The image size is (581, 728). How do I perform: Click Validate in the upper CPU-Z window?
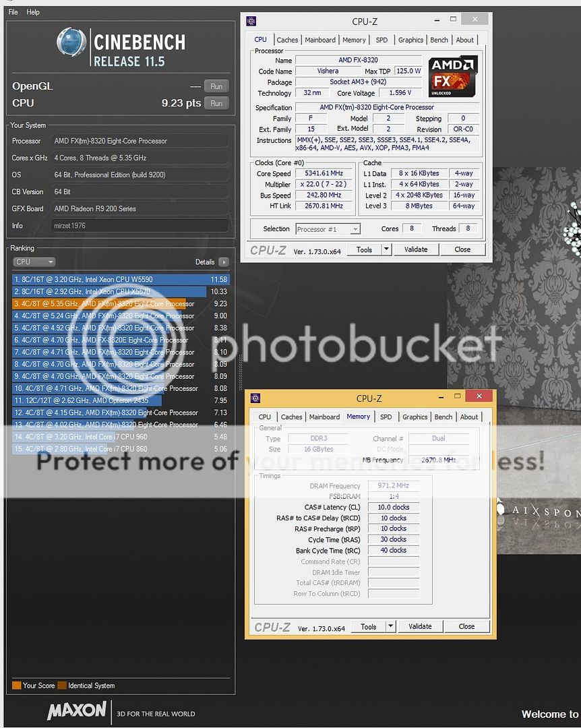click(x=415, y=249)
